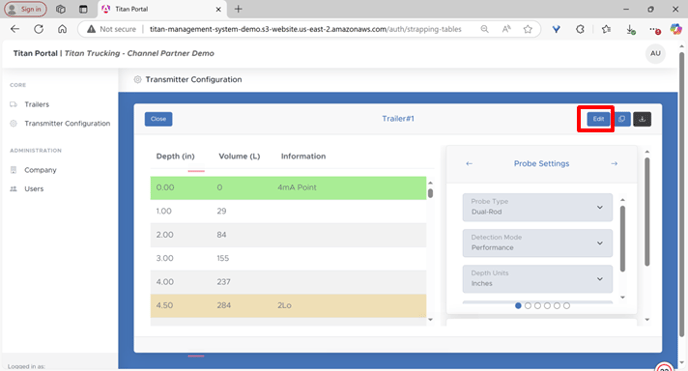Open the Company administration page
The width and height of the screenshot is (688, 371).
point(40,170)
